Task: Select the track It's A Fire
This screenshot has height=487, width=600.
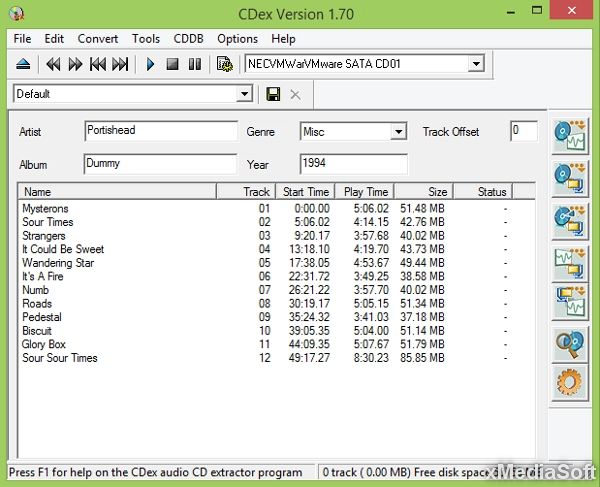Action: tap(42, 276)
